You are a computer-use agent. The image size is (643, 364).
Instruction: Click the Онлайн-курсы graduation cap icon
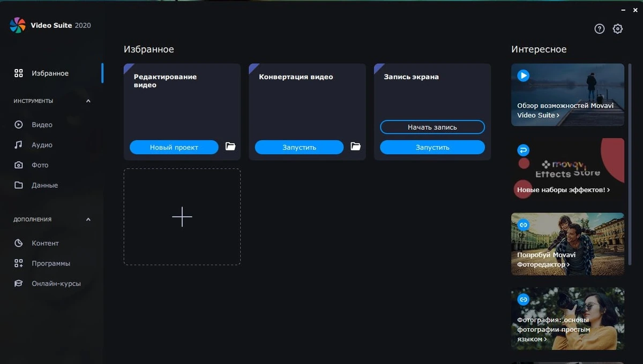(x=19, y=284)
